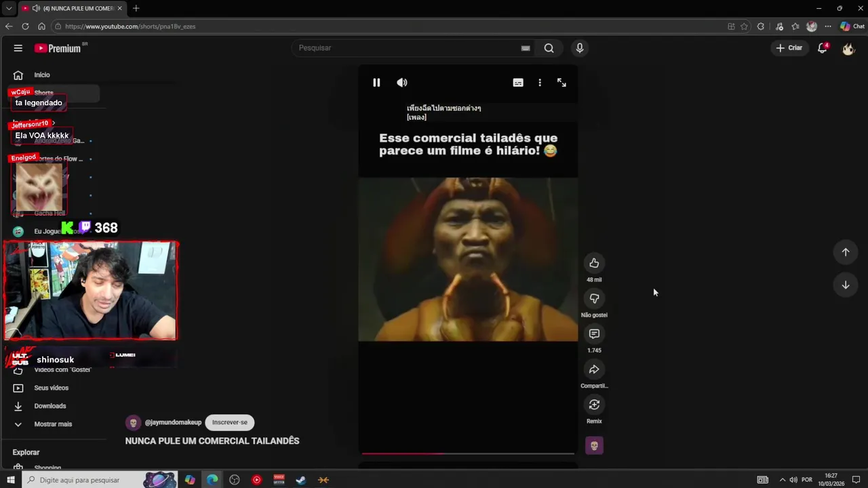The image size is (868, 488).
Task: Close the NUNCA PULE UM COMER tab
Action: [x=120, y=8]
